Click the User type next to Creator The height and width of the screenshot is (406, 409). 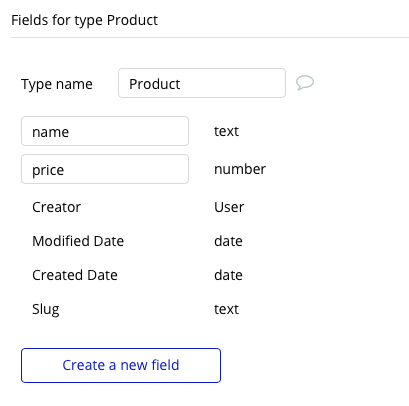point(229,207)
